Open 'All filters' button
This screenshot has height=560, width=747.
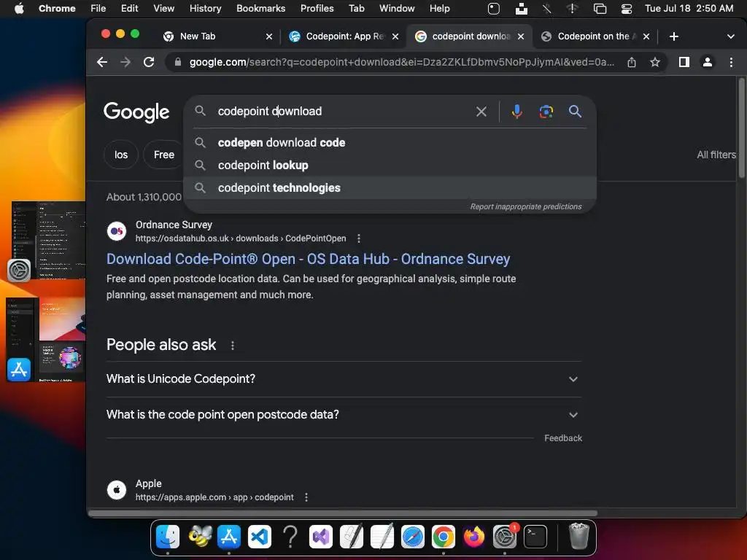point(716,155)
